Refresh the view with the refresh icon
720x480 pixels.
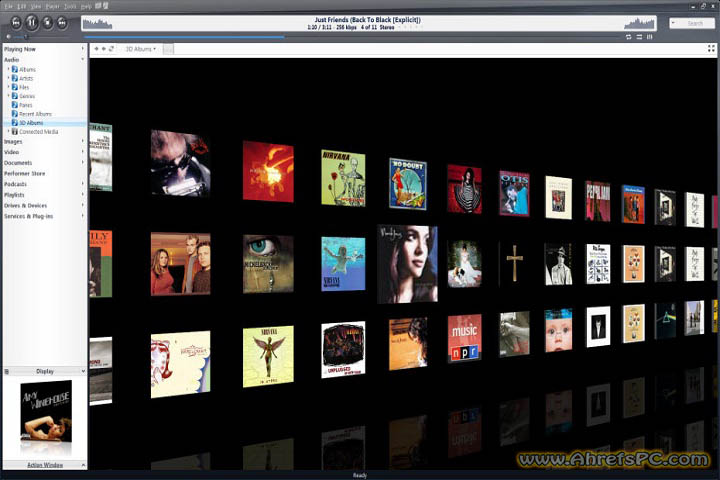(111, 49)
